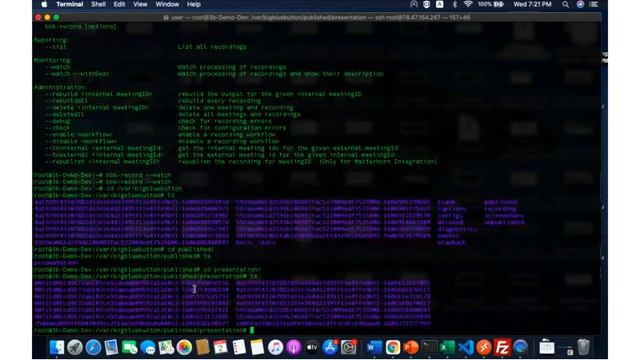Open FileZilla FZ icon in dock

pyautogui.click(x=502, y=347)
